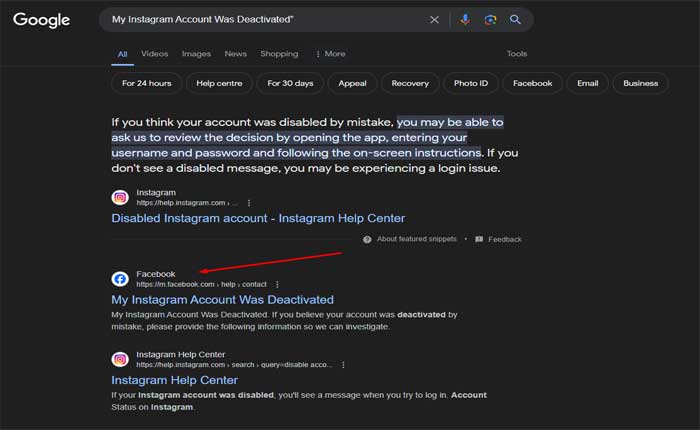The width and height of the screenshot is (700, 430).
Task: Open options menu next to m.facebook.com URL
Action: coord(277,284)
